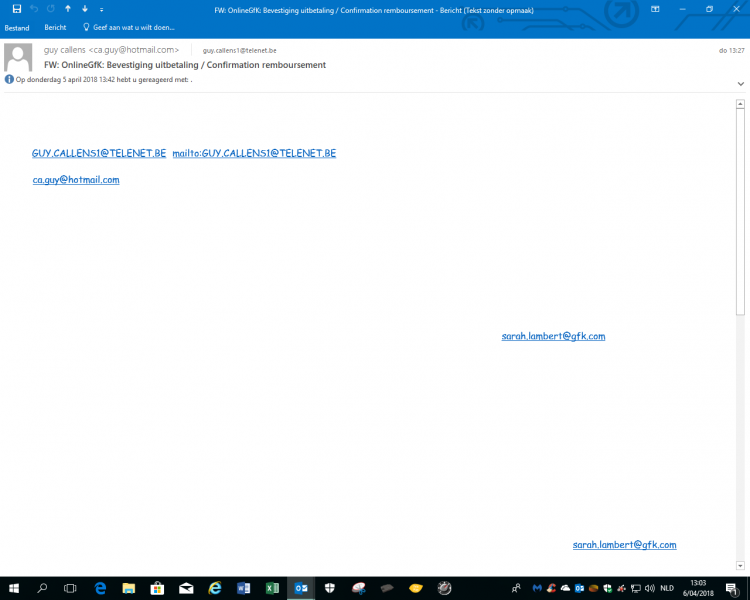Go to previous item with up arrow

click(x=67, y=8)
